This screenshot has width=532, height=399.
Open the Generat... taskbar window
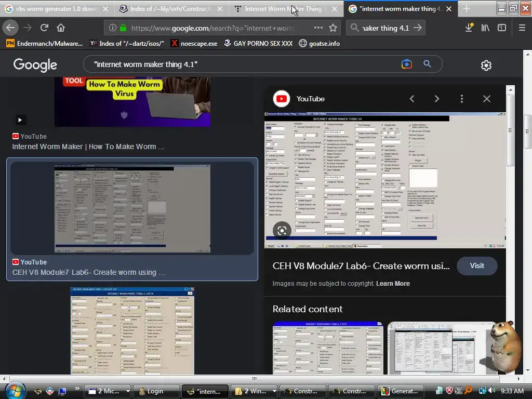coord(400,391)
